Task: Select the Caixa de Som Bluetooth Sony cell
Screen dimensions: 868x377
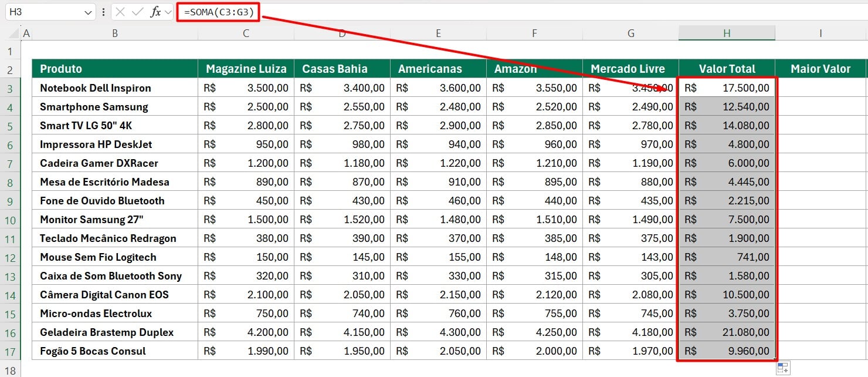Action: point(115,275)
